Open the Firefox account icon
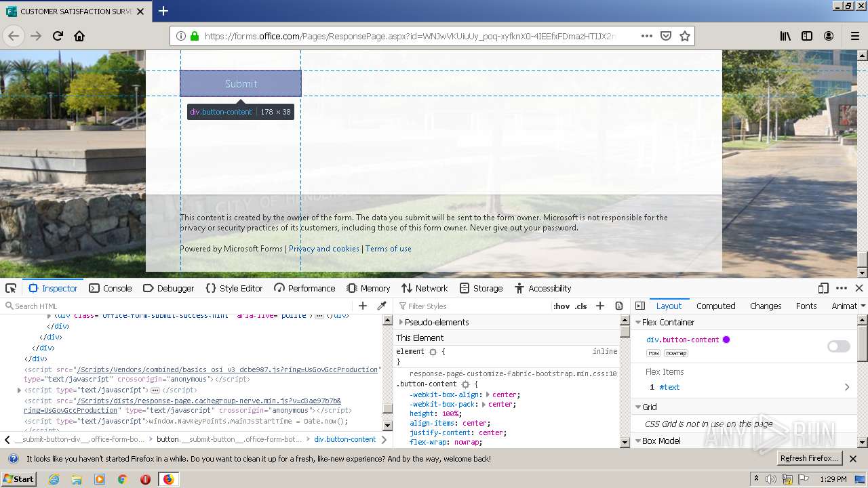This screenshot has width=868, height=488. [x=829, y=36]
